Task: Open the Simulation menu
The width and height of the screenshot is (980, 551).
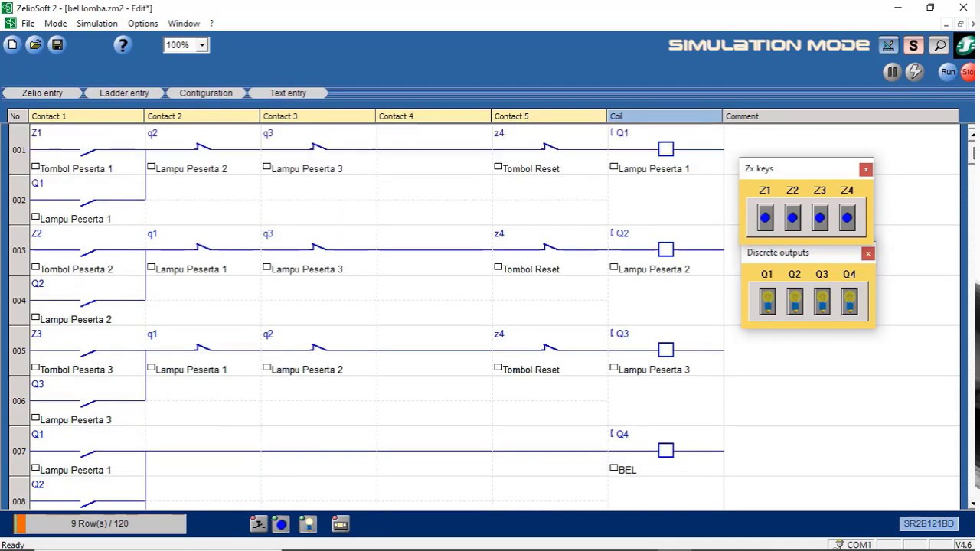Action: click(x=97, y=24)
